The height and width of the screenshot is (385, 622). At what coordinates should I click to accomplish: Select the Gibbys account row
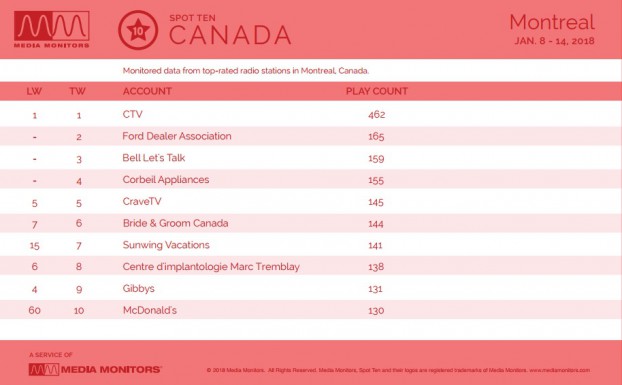pos(311,289)
